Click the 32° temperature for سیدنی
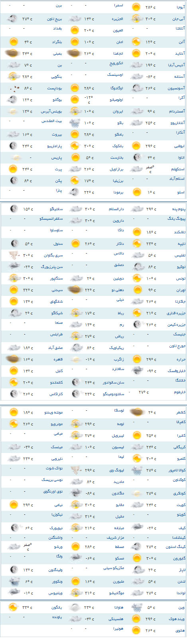This screenshot has height=644, width=187. pyautogui.click(x=28, y=290)
